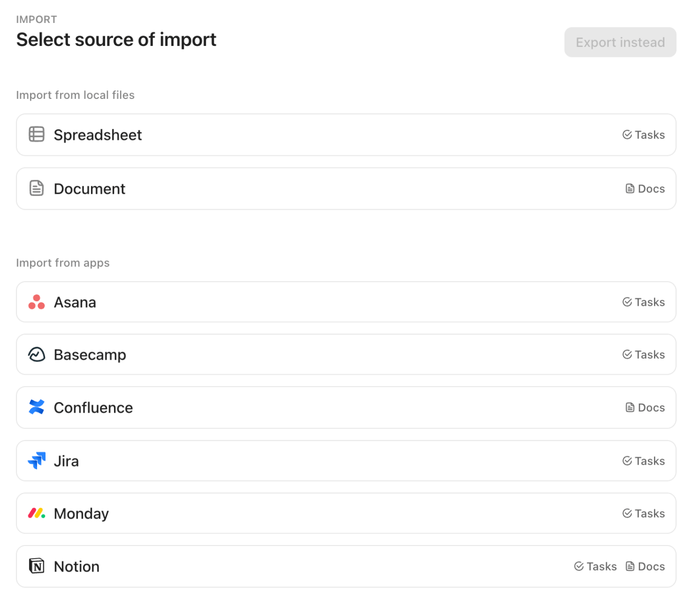
Task: Click the Basecamp logo icon
Action: pos(36,354)
